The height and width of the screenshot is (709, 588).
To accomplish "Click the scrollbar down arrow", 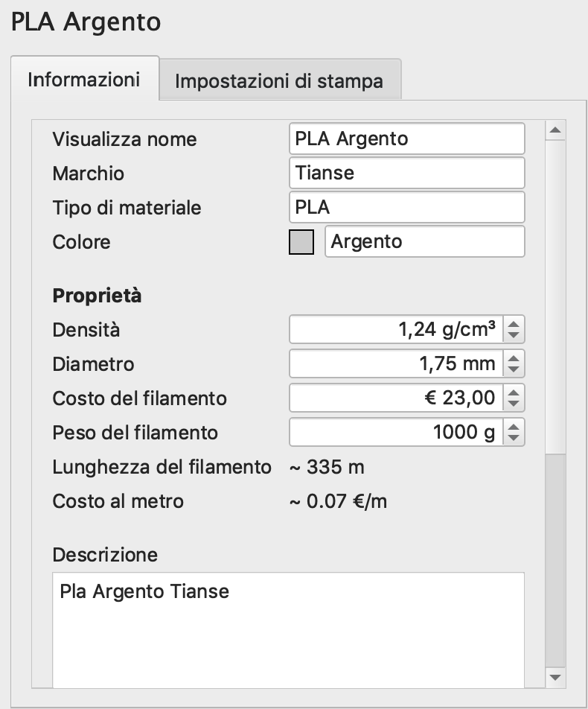I will pos(555,677).
